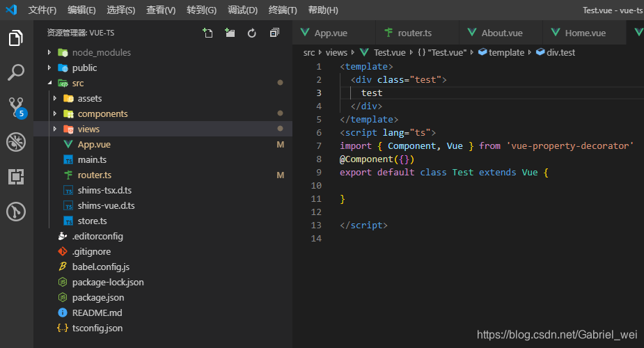Click the info icon beside README.md
This screenshot has height=348, width=644.
point(63,313)
